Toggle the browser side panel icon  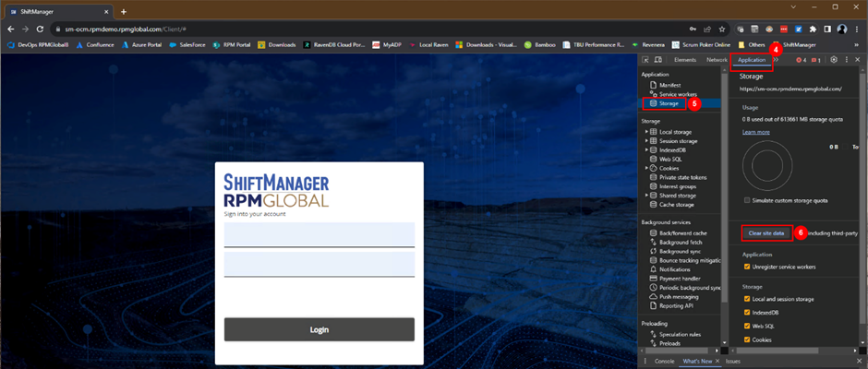pos(827,29)
